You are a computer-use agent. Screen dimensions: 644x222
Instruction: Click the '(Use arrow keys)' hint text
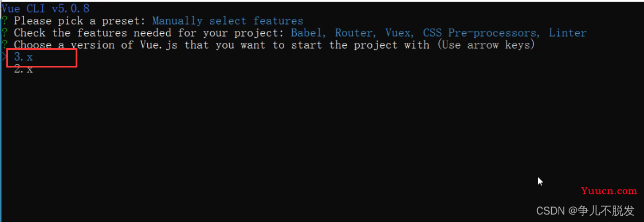click(486, 45)
